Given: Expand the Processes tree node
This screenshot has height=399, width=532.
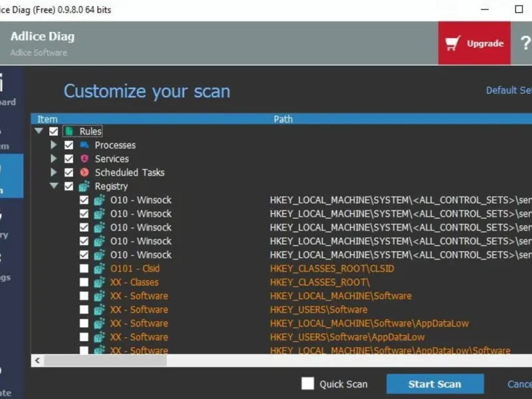Looking at the screenshot, I should 54,145.
